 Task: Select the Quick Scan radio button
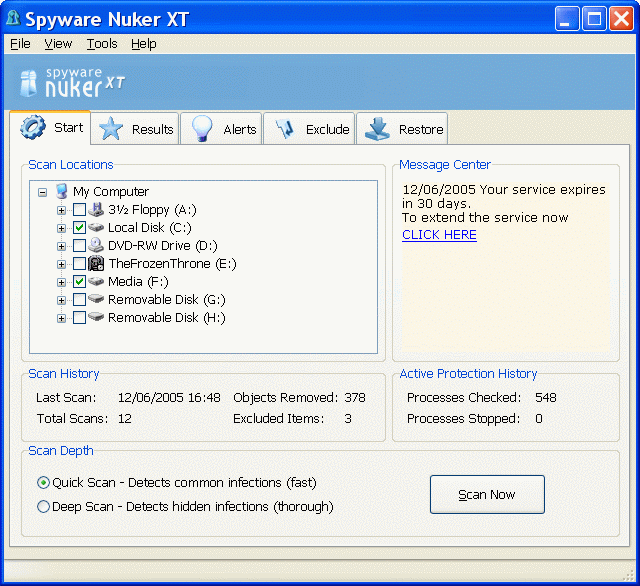pos(43,483)
